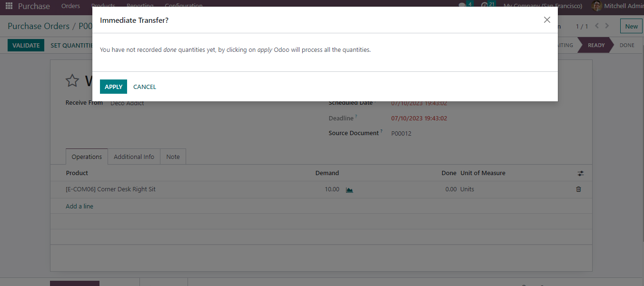644x286 pixels.
Task: Cancel the Immediate Transfer dialog
Action: tap(145, 87)
